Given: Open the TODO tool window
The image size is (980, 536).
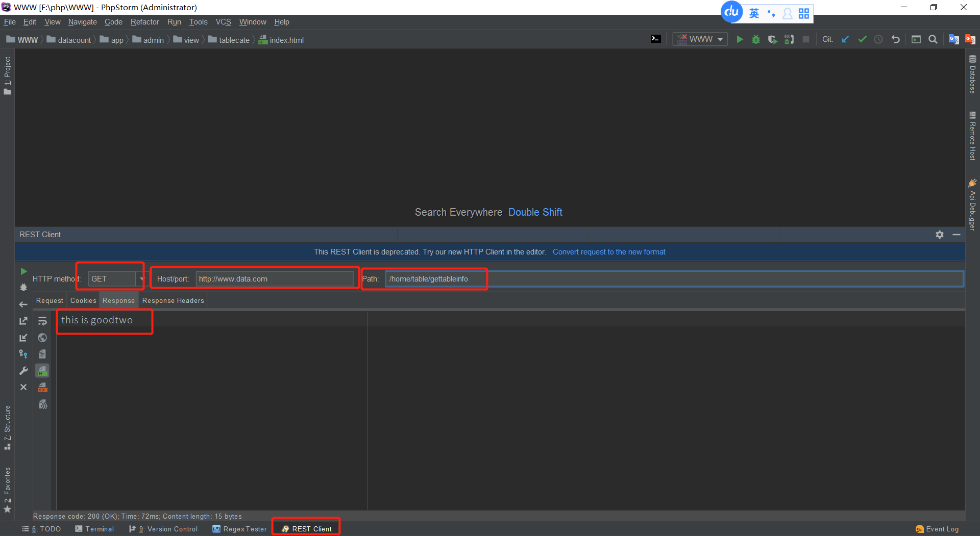Looking at the screenshot, I should pos(41,529).
